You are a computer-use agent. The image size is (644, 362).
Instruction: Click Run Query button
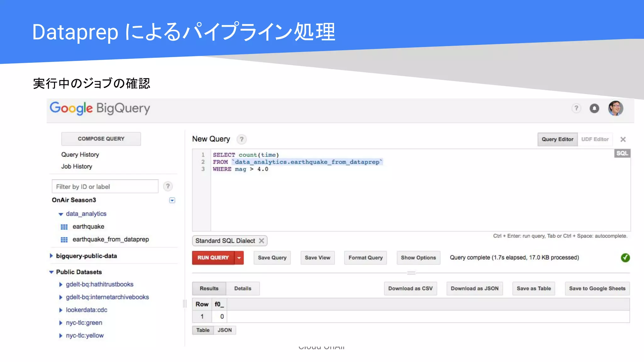pyautogui.click(x=213, y=258)
